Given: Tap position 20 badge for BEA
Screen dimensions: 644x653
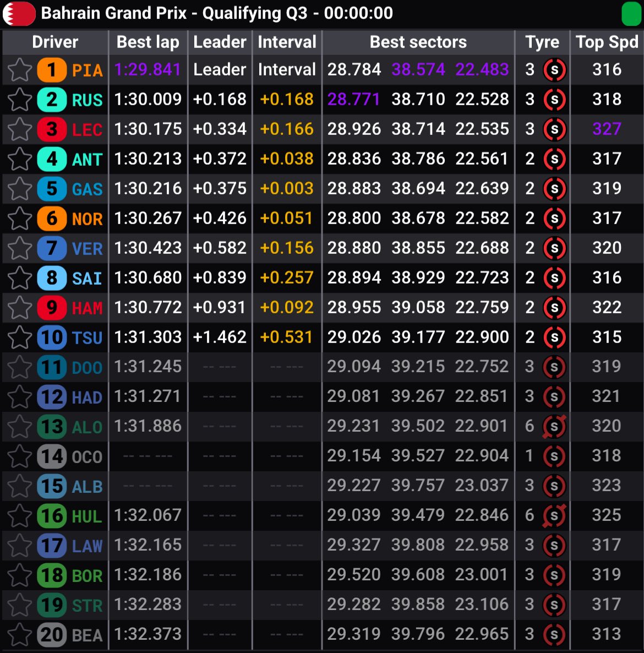Looking at the screenshot, I should (52, 635).
